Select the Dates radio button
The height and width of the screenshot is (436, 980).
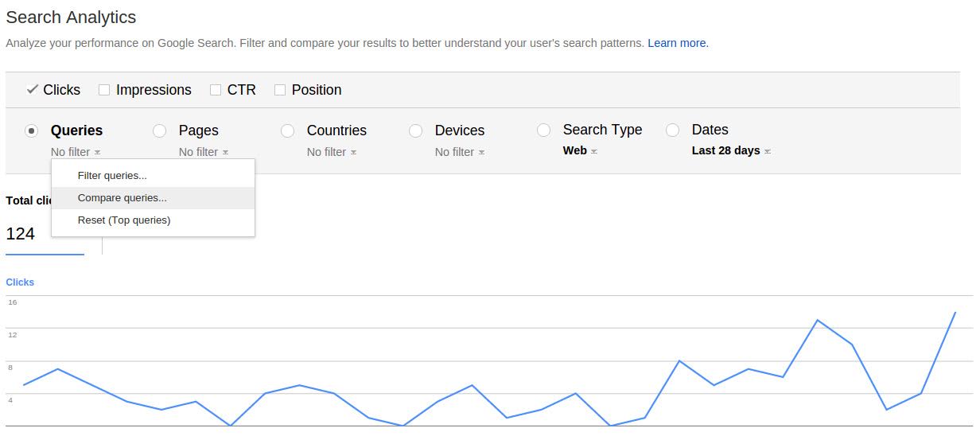tap(673, 130)
